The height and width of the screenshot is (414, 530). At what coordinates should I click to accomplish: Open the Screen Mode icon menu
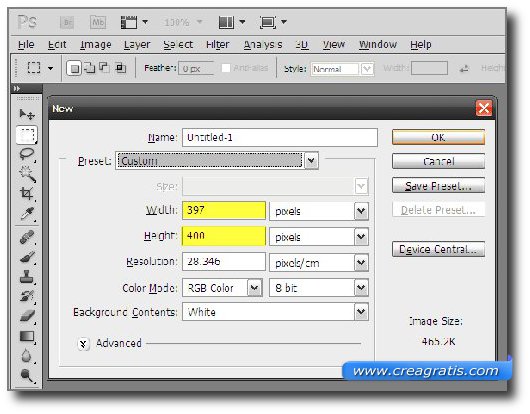click(x=273, y=22)
